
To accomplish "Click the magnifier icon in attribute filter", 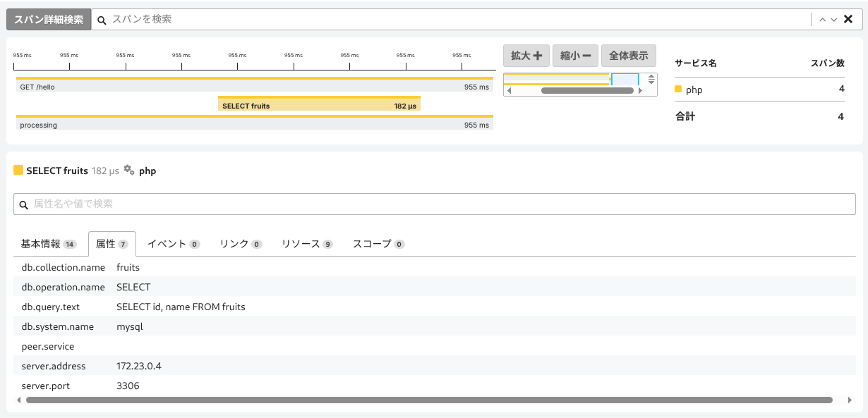I will point(24,204).
